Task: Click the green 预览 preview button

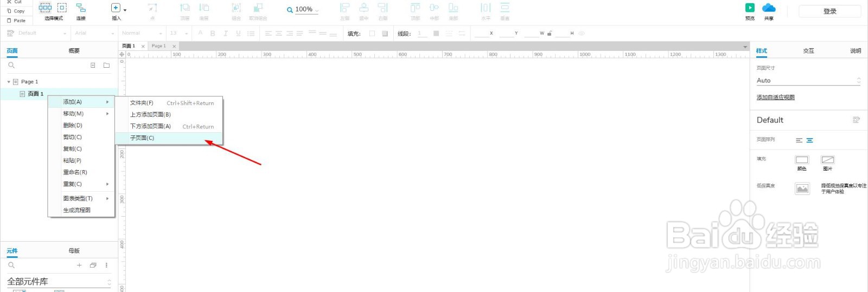Action: (750, 8)
